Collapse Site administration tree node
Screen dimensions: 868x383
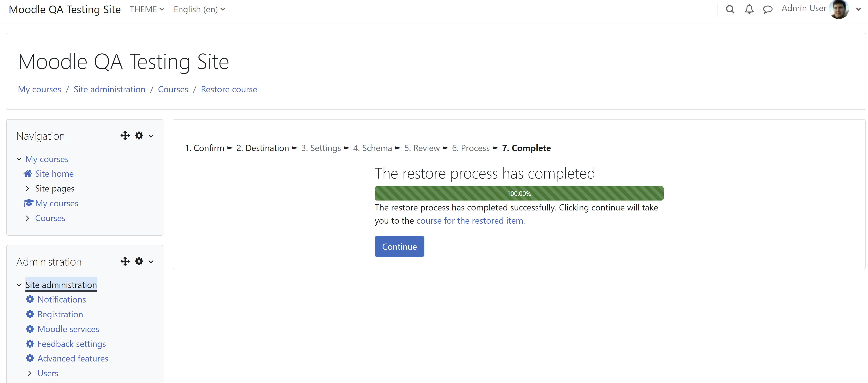[19, 284]
